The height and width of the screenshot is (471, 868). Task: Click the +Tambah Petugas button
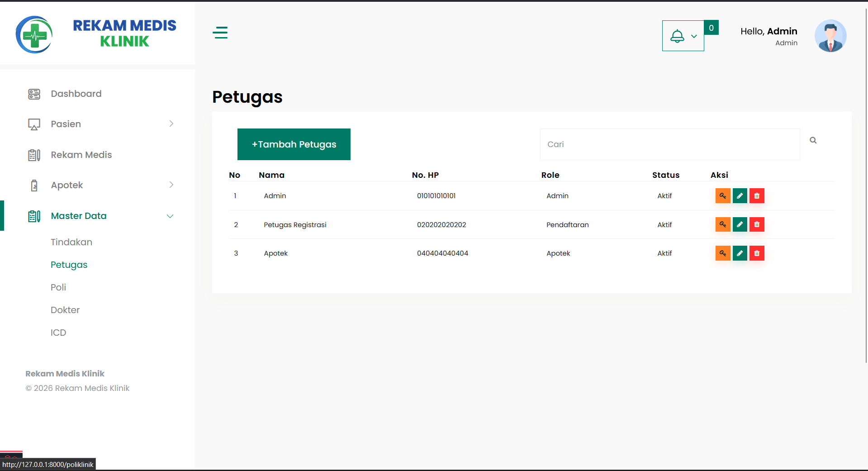tap(294, 144)
